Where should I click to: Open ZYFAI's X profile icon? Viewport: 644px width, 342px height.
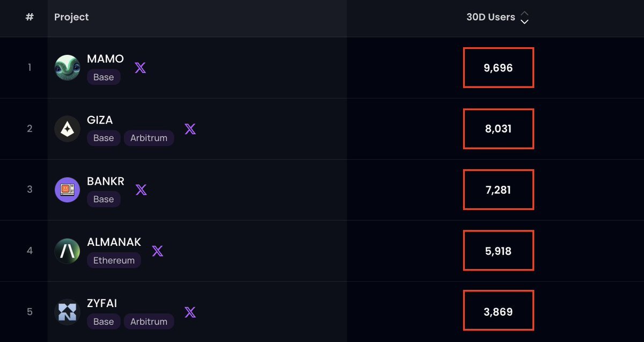coord(190,312)
